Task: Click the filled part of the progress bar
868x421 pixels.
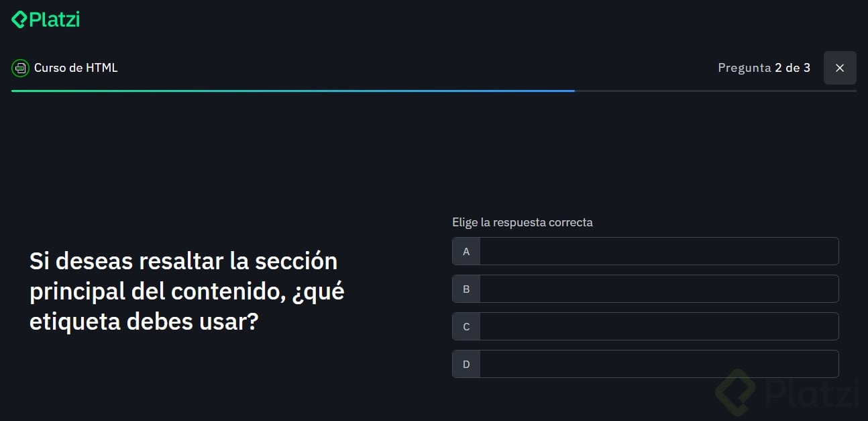Action: (x=292, y=91)
